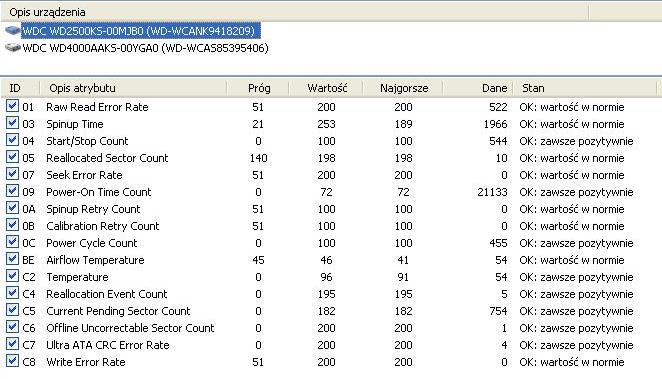662x379 pixels.
Task: Click drive name WDC WD2500KS-00MJB0 (WD-WCANK9418209)
Action: click(x=138, y=31)
